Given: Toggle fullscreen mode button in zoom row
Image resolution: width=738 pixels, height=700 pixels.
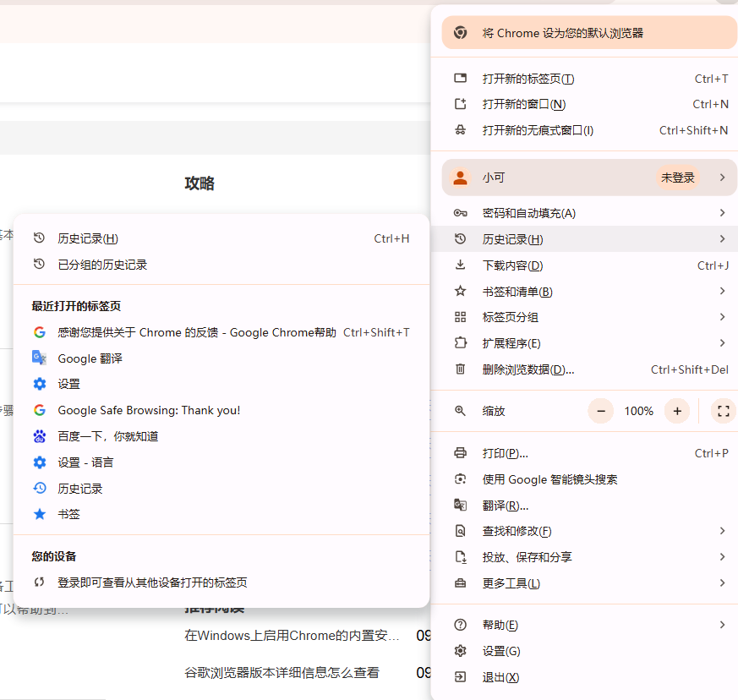Looking at the screenshot, I should (x=724, y=411).
